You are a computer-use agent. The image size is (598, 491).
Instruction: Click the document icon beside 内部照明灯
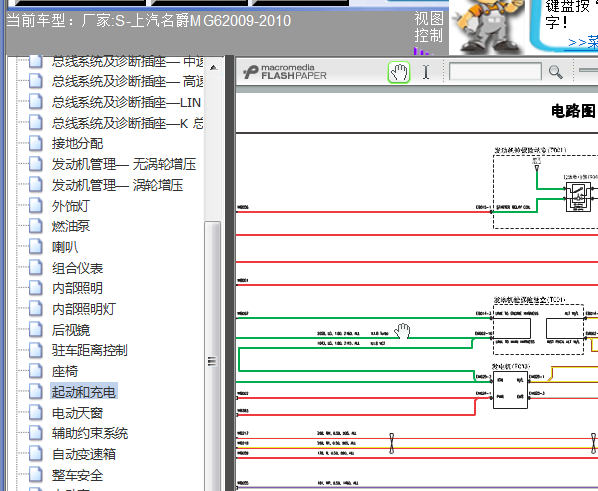pyautogui.click(x=36, y=309)
